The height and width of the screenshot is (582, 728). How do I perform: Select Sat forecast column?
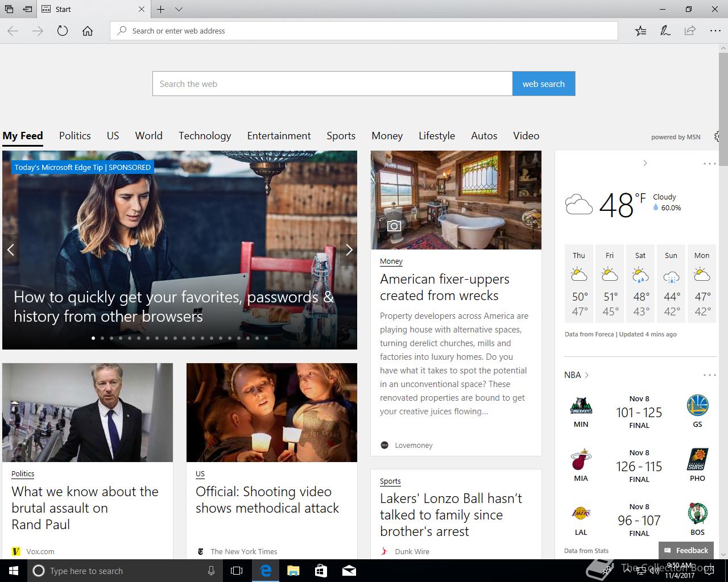tap(640, 284)
